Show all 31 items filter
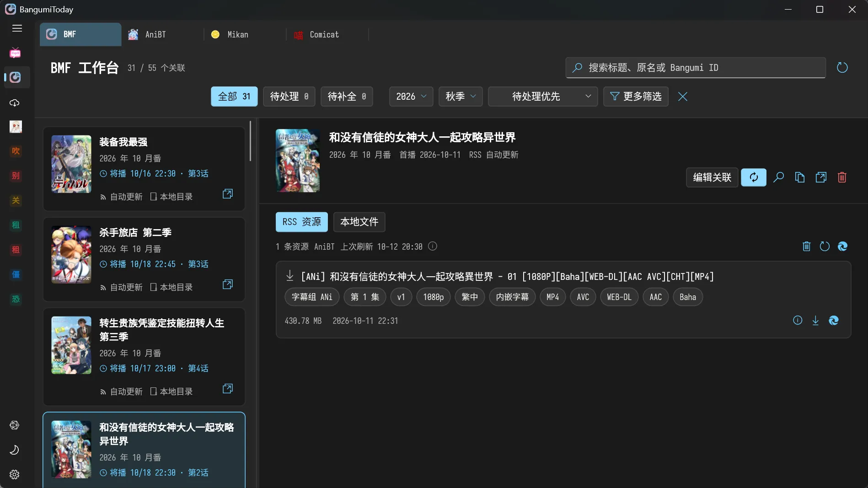Screen dimensions: 868x488 pos(234,97)
